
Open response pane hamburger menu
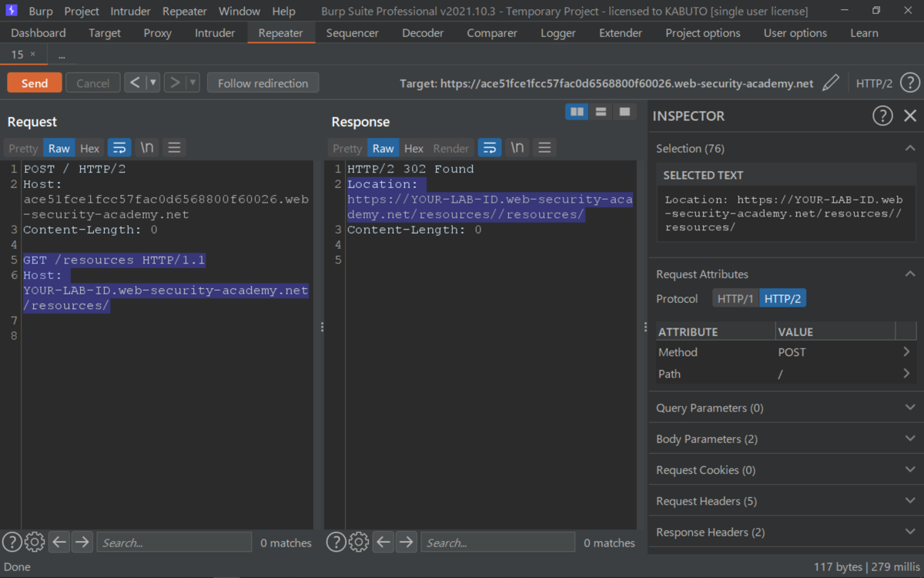[544, 148]
